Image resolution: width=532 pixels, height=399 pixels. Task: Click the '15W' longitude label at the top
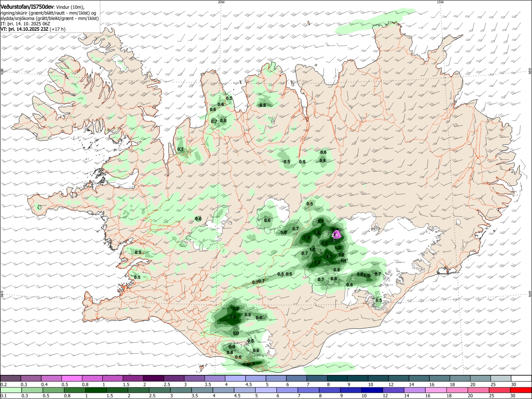tap(440, 2)
